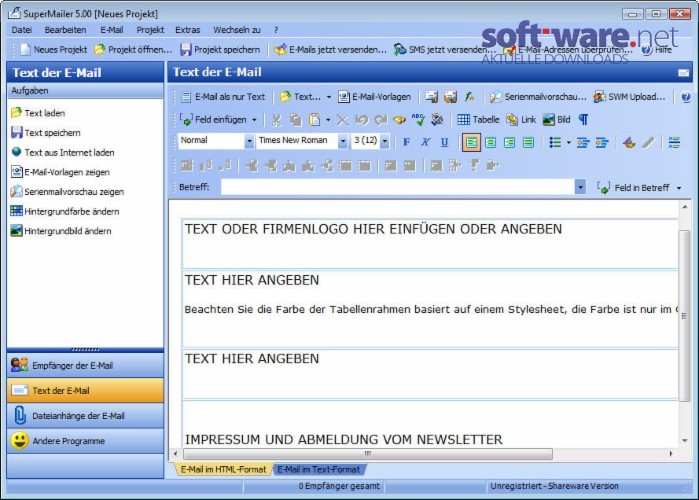Screen dimensions: 699x500
Task: Go to Dateianhänge der E-Mail section
Action: [85, 416]
